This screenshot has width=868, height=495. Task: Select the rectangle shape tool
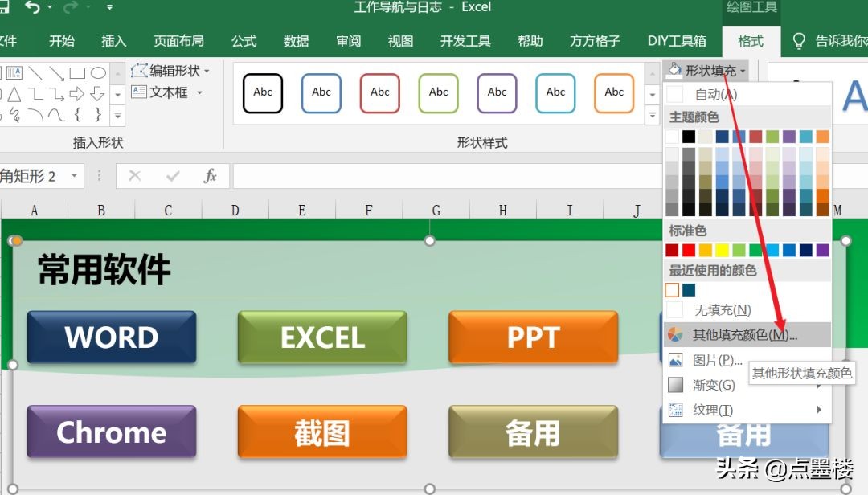(x=77, y=73)
